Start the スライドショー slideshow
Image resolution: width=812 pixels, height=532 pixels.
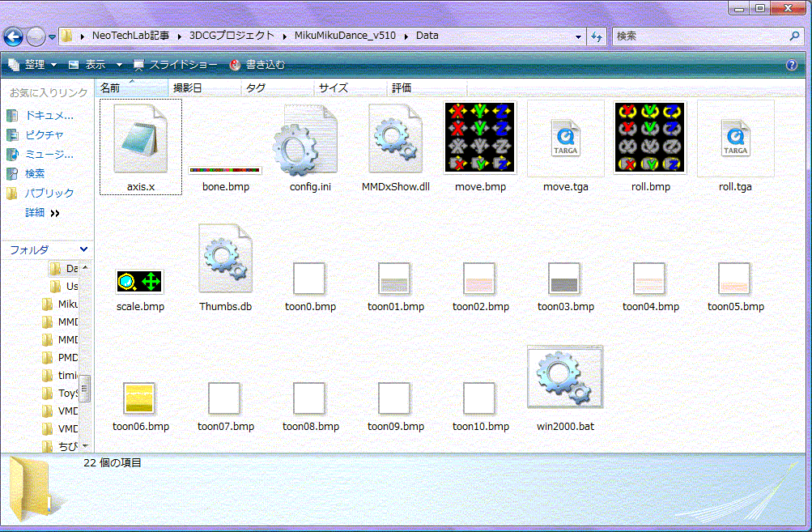pyautogui.click(x=176, y=65)
